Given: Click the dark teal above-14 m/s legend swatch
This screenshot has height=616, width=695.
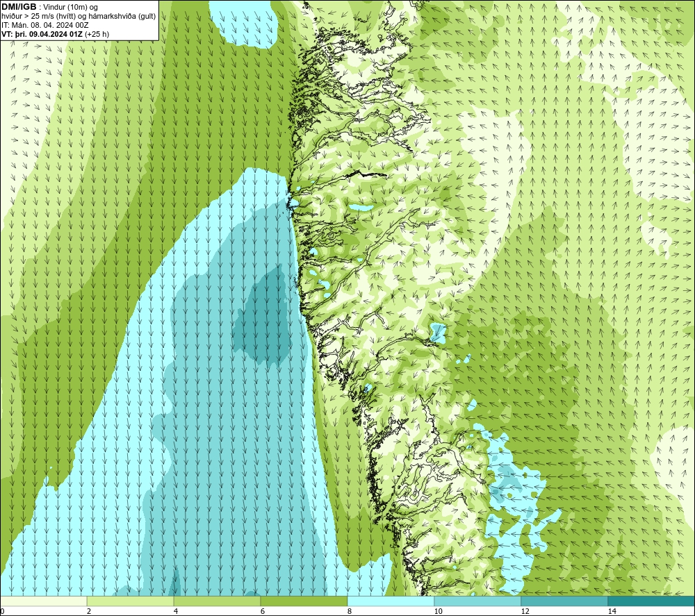Looking at the screenshot, I should (652, 601).
